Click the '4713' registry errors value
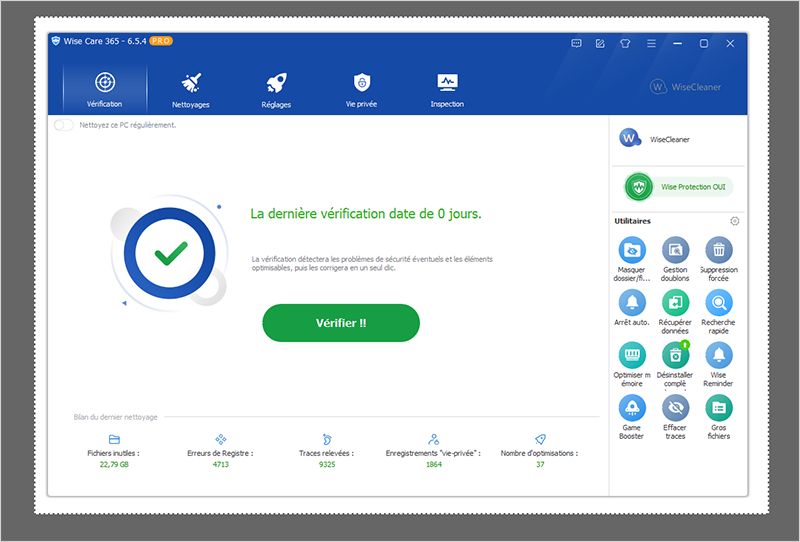This screenshot has height=542, width=800. point(221,464)
